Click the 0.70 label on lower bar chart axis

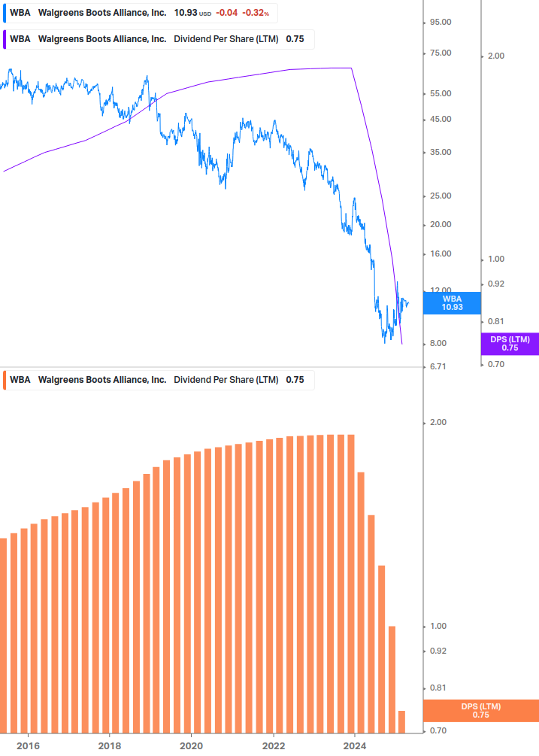[x=438, y=730]
